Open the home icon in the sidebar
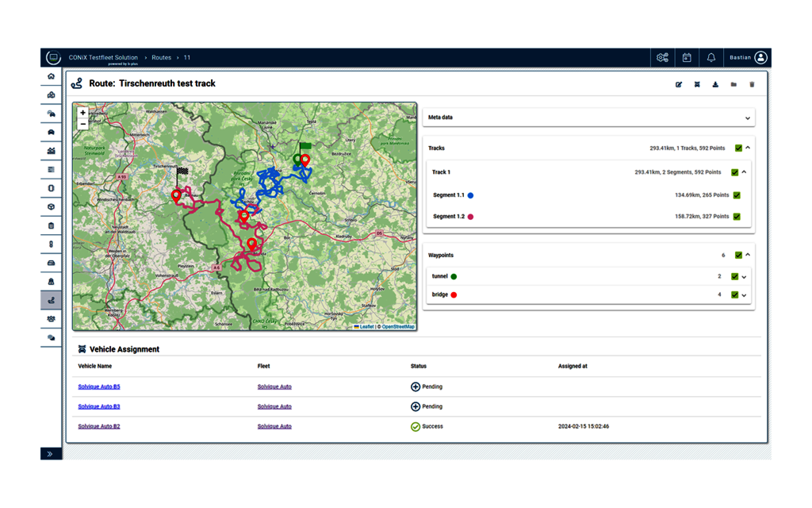This screenshot has height=508, width=812. [51, 76]
